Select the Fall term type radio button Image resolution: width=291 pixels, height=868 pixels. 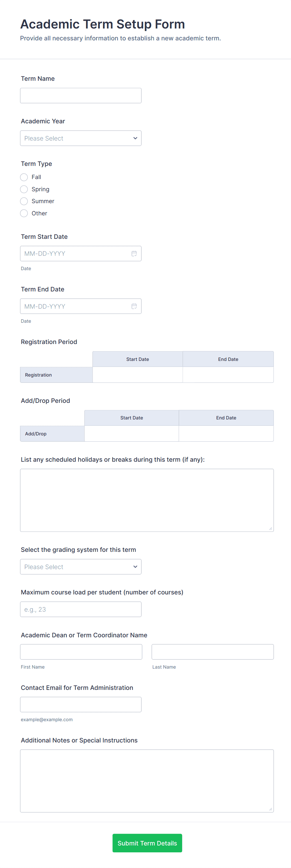coord(24,177)
